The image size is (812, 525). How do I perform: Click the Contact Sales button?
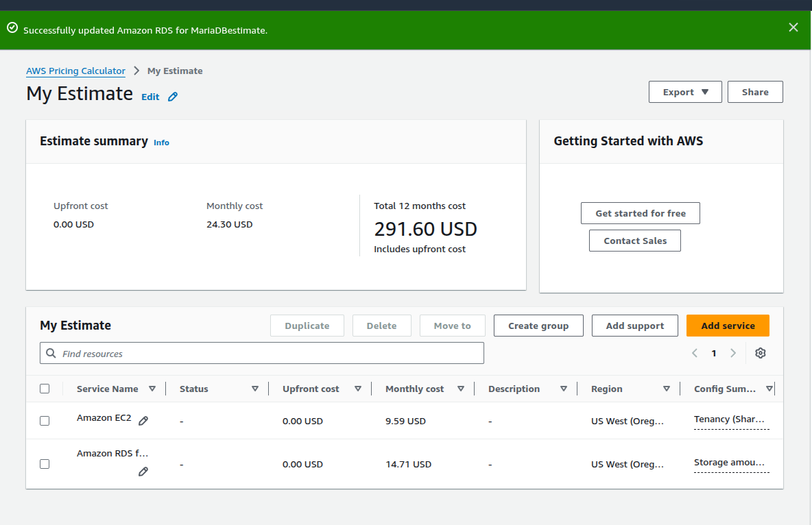coord(635,241)
